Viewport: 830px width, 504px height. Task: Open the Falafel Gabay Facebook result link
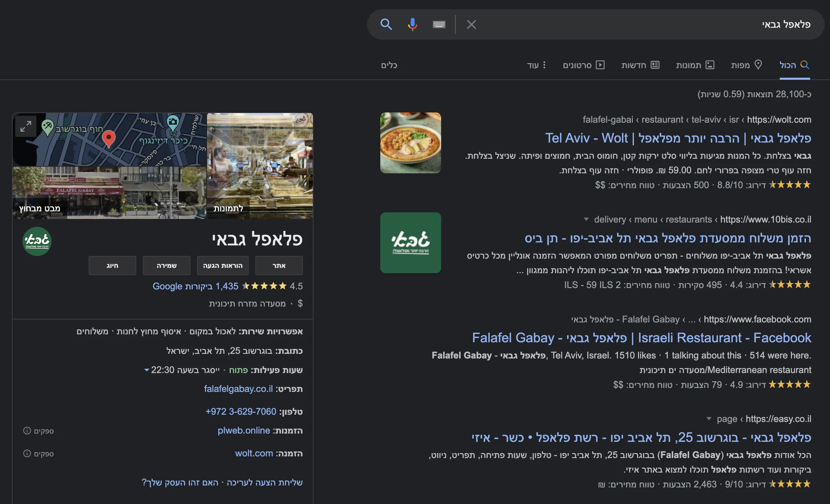tap(642, 338)
